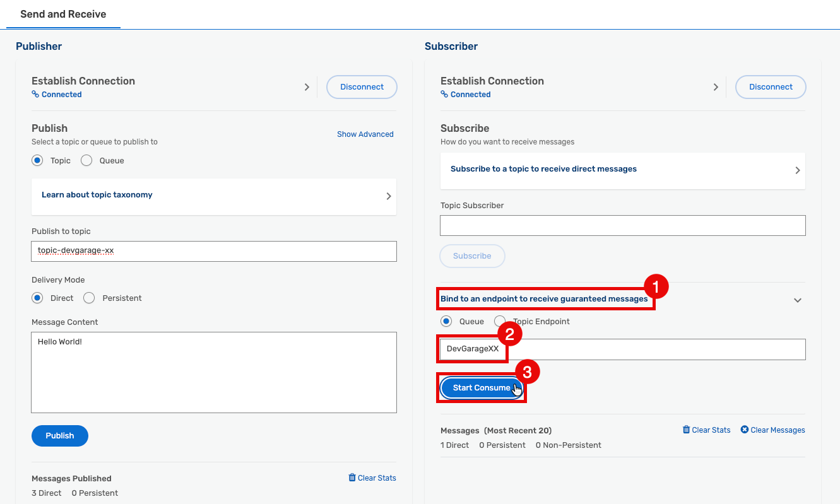840x504 pixels.
Task: Clear Stats in Subscriber Messages
Action: pyautogui.click(x=711, y=430)
